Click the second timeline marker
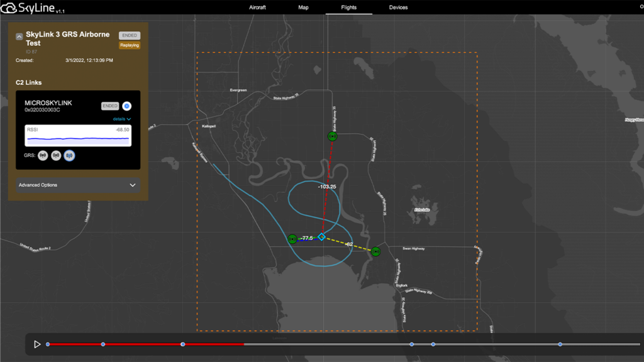The width and height of the screenshot is (644, 362). click(103, 344)
